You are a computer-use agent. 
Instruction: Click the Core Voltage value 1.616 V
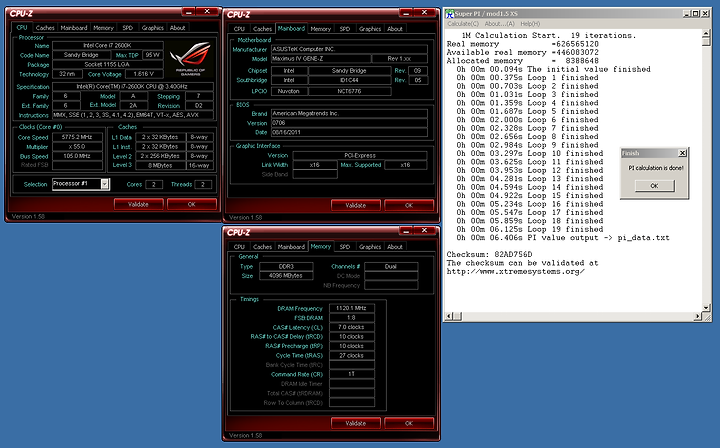[144, 74]
